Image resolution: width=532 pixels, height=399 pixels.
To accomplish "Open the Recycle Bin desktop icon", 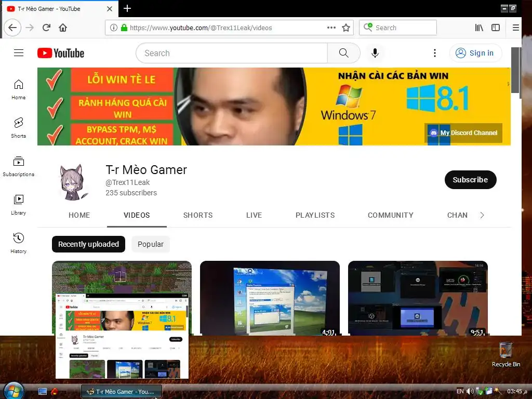I will point(506,354).
